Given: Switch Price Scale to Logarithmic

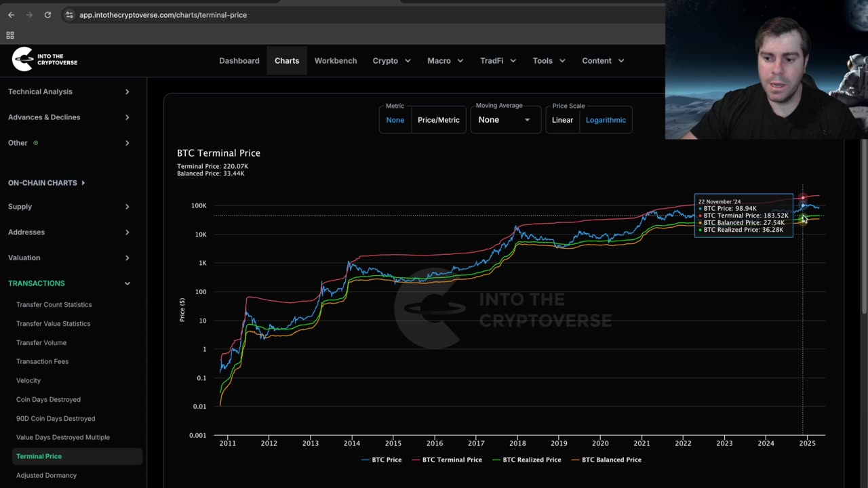Looking at the screenshot, I should tap(606, 120).
